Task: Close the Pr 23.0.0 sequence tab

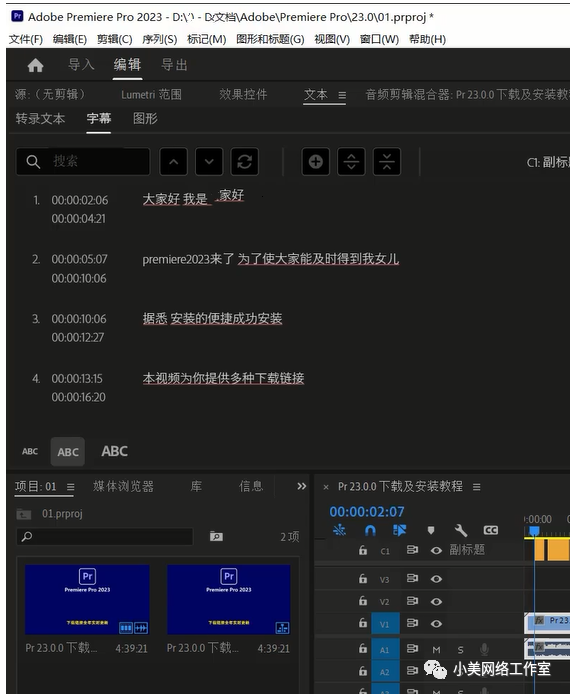Action: 326,487
